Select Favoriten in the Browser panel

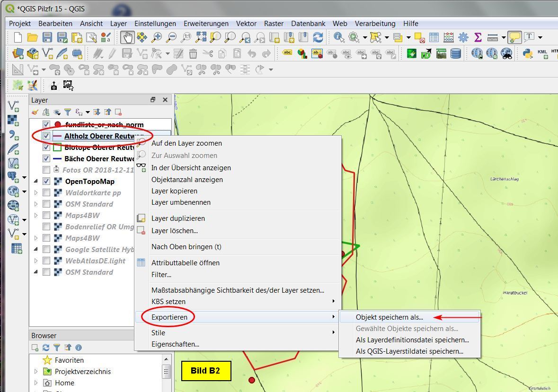69,360
